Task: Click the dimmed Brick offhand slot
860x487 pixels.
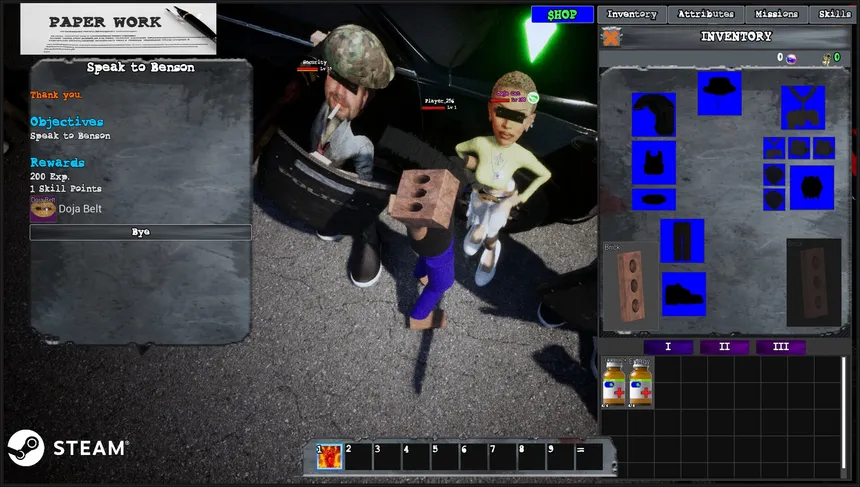Action: pyautogui.click(x=814, y=282)
